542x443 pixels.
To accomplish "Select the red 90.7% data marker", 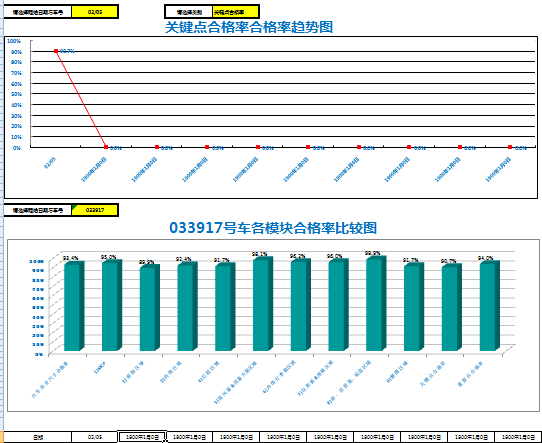I will (56, 51).
